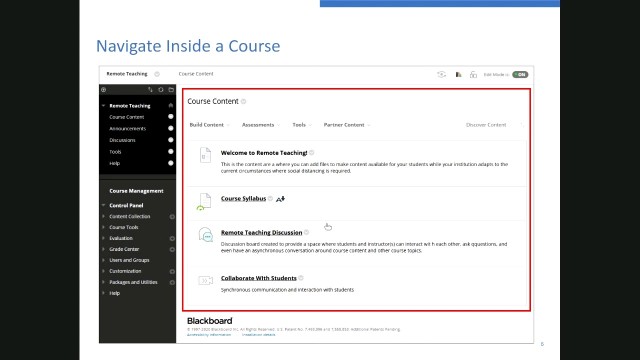The width and height of the screenshot is (640, 360).
Task: Click the Course Management heading
Action: (x=136, y=191)
